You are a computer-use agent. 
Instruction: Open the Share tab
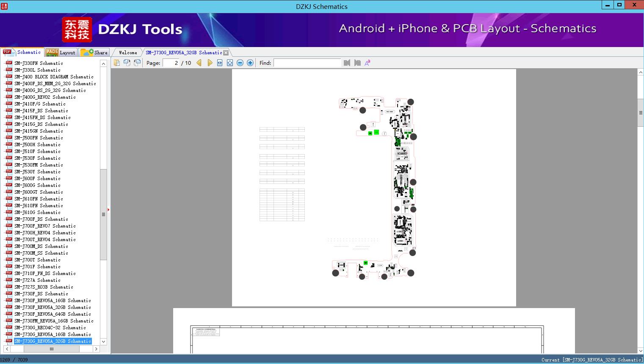(94, 53)
